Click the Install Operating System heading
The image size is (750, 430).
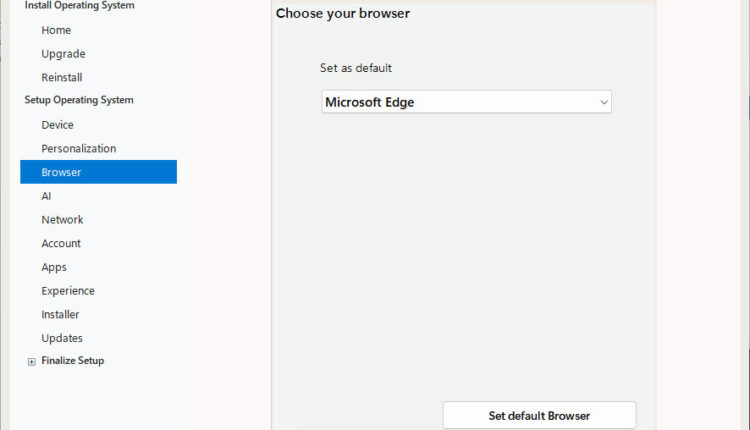pyautogui.click(x=79, y=6)
